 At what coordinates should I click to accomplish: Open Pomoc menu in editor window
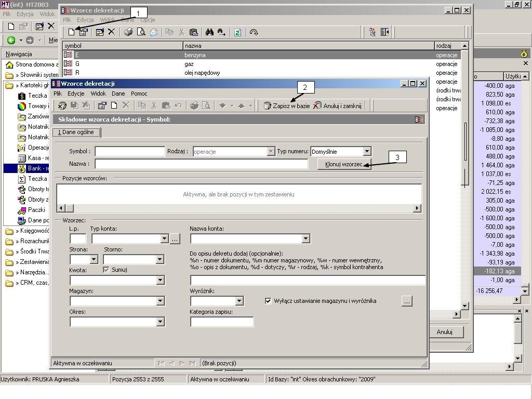pos(139,94)
